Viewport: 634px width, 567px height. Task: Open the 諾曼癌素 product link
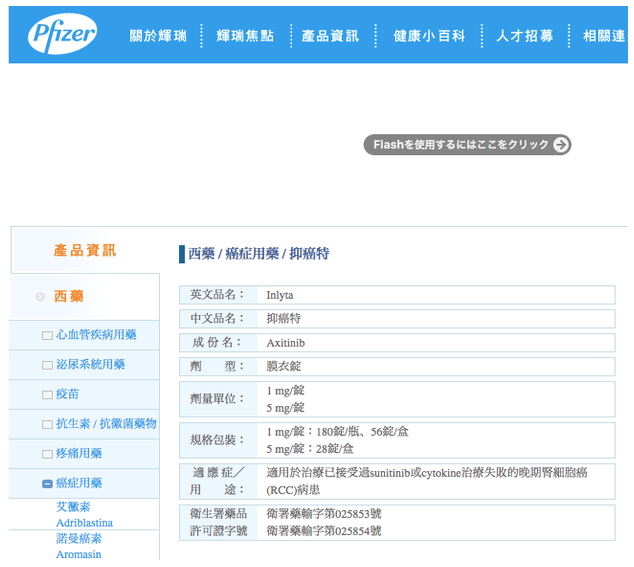click(x=79, y=539)
